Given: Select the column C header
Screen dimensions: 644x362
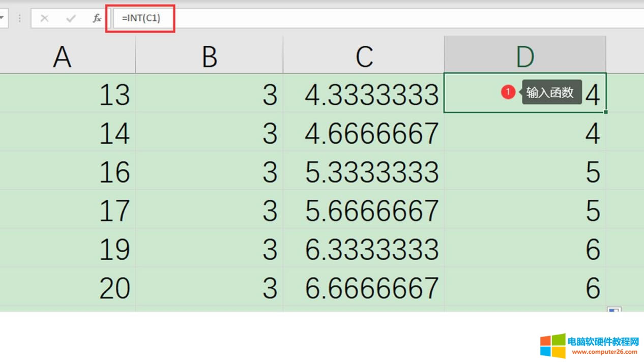Looking at the screenshot, I should 364,56.
